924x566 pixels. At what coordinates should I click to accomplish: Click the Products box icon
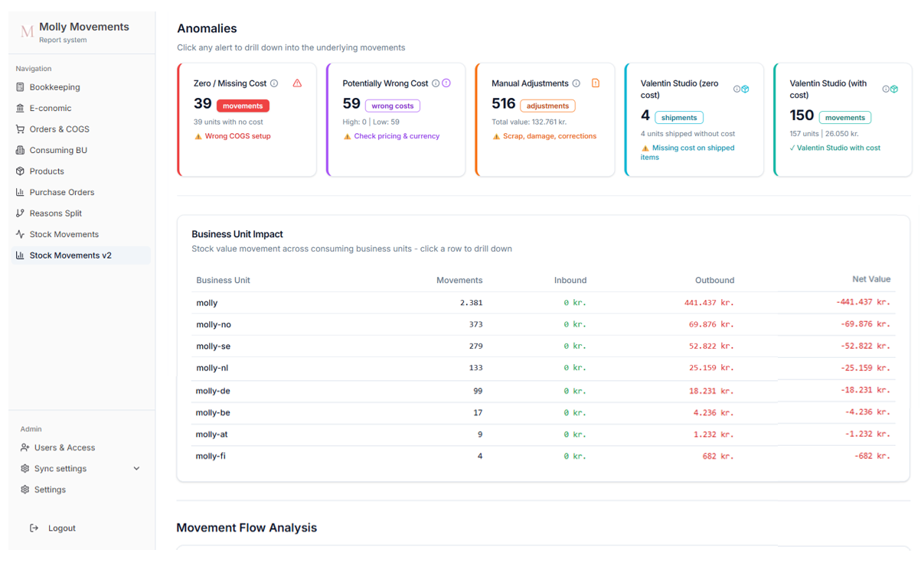20,171
